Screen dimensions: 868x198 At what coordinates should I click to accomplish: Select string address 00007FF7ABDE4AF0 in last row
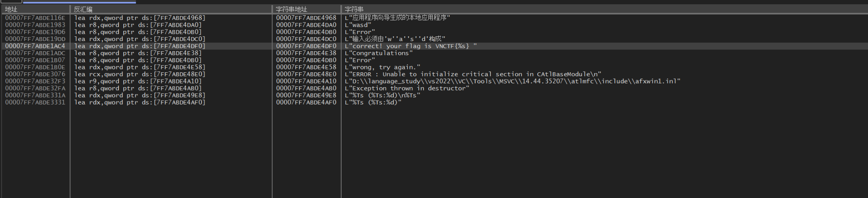click(306, 102)
